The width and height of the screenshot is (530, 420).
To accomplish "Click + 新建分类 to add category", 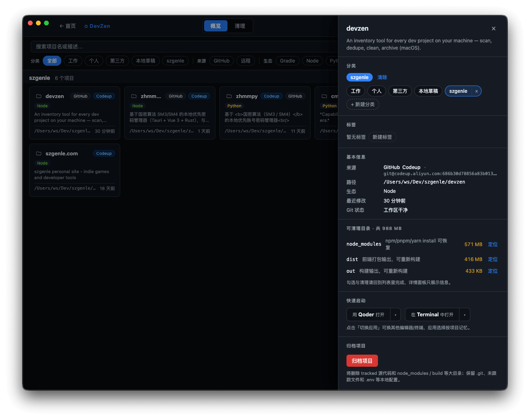I will click(363, 104).
